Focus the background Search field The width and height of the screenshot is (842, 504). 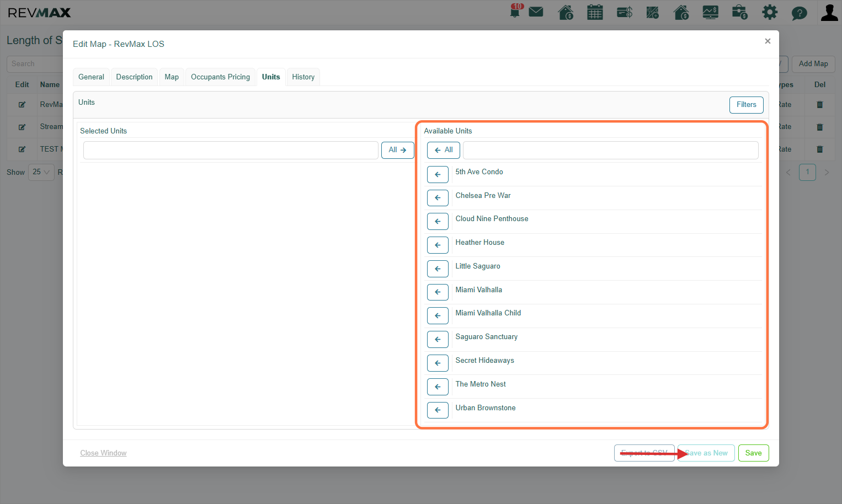pos(34,64)
